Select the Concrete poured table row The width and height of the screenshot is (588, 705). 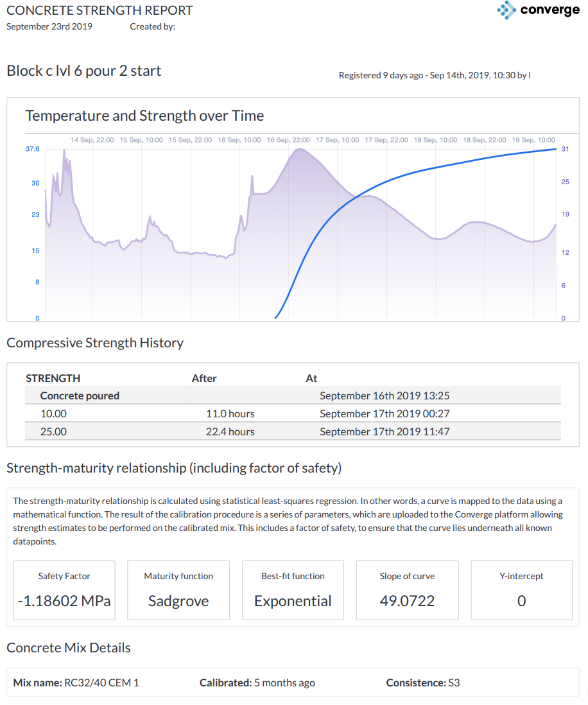point(293,396)
